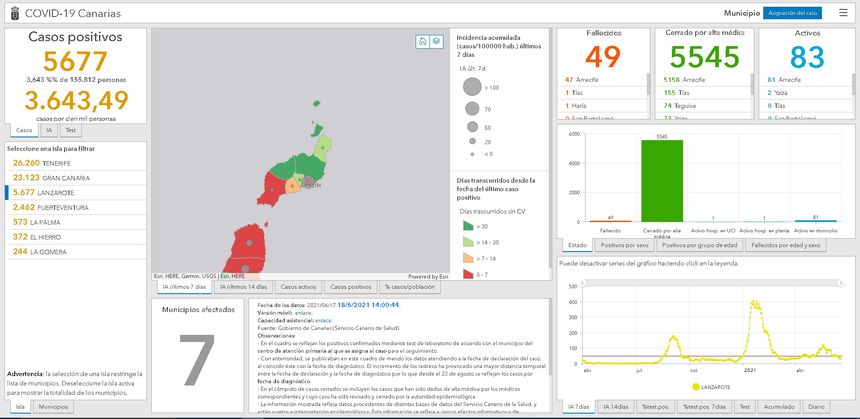This screenshot has width=860, height=419.
Task: Open the Municipios tab at bottom left
Action: point(53,407)
